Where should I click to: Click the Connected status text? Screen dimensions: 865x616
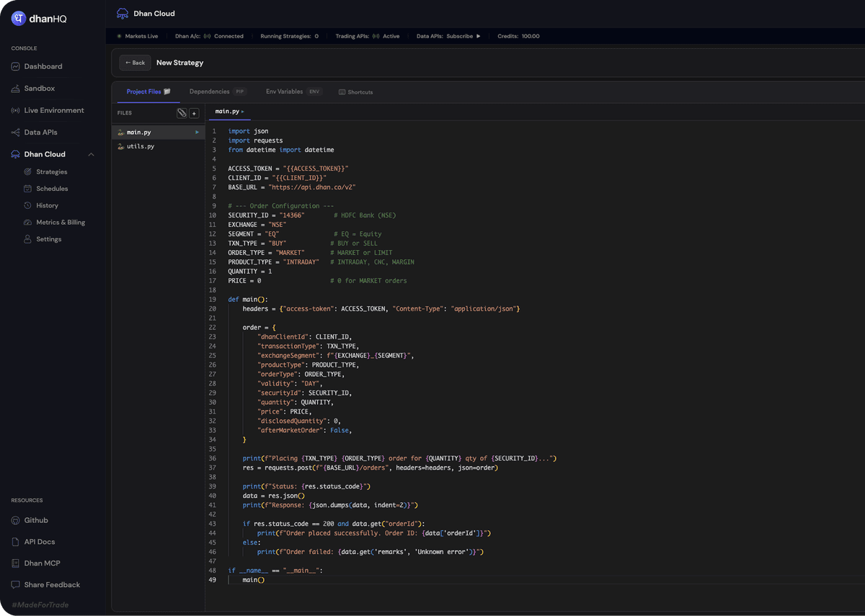pyautogui.click(x=229, y=36)
